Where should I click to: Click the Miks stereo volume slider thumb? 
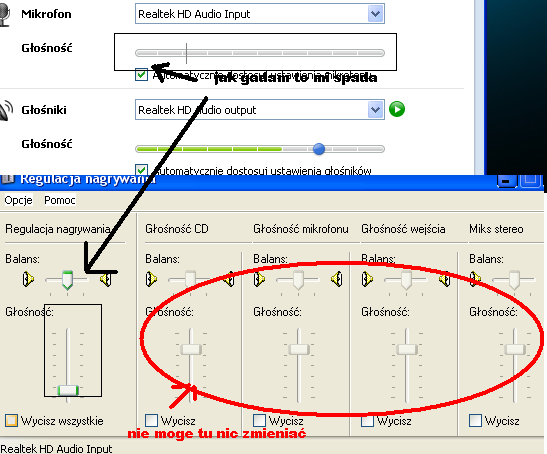515,349
